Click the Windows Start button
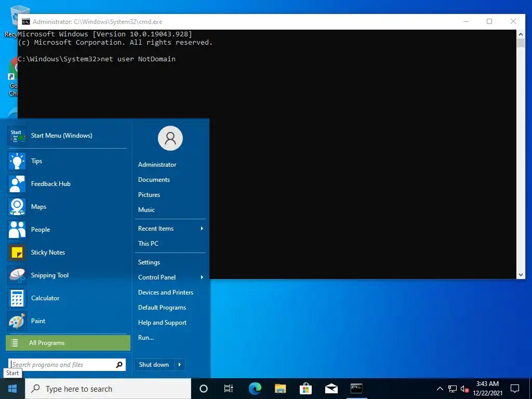 point(12,389)
